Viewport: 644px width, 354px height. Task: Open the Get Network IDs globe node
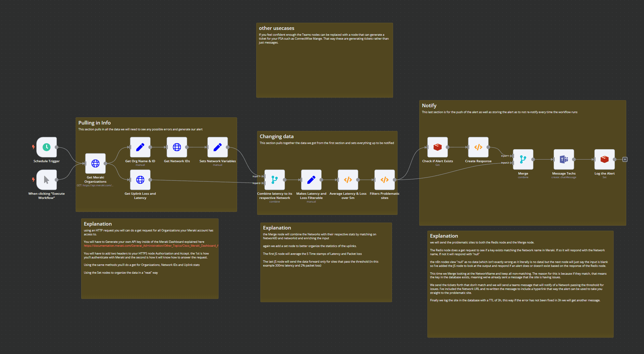177,147
